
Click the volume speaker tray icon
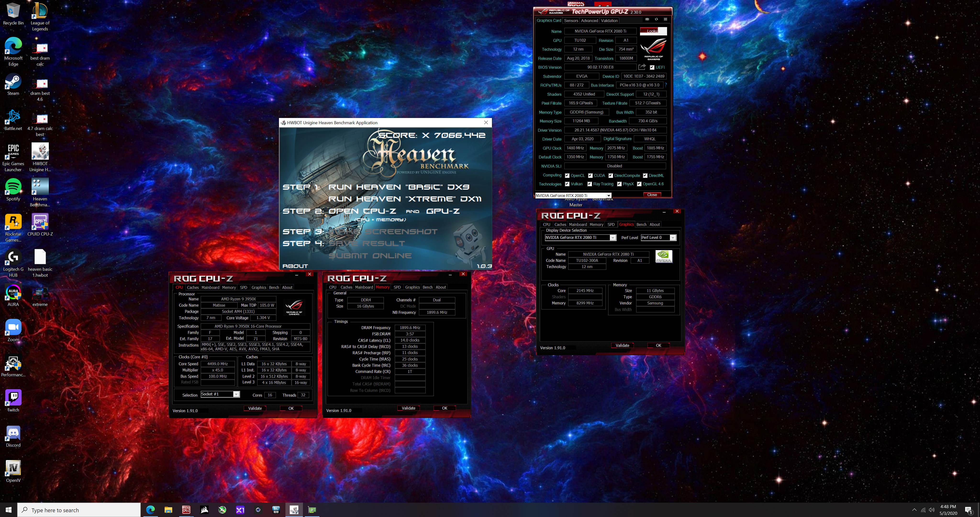pyautogui.click(x=932, y=510)
